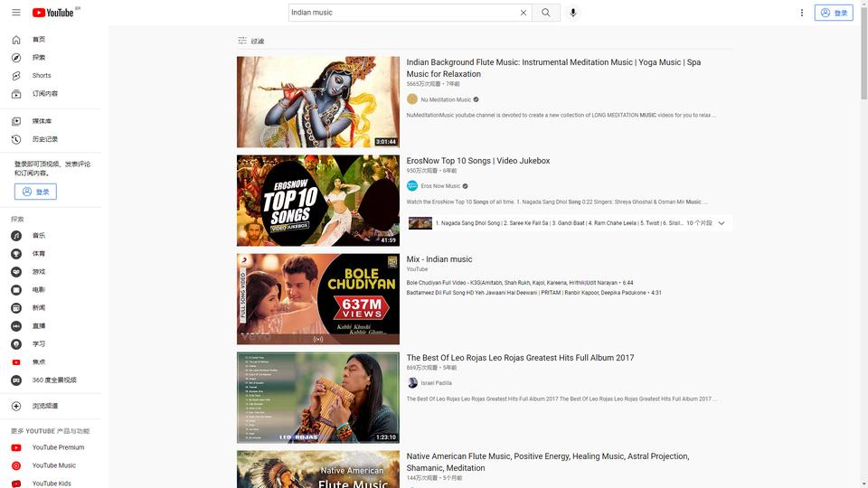
Task: Click the magnifier search button
Action: (x=546, y=12)
